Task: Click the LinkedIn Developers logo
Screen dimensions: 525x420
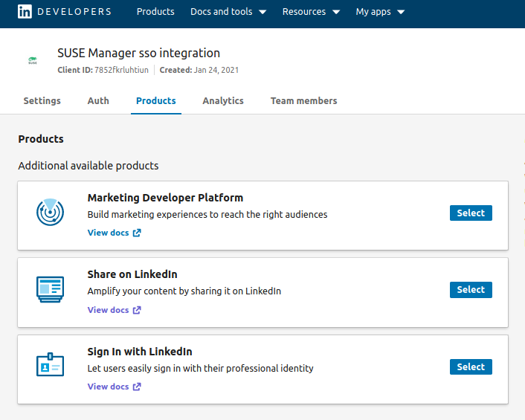Action: click(x=64, y=12)
